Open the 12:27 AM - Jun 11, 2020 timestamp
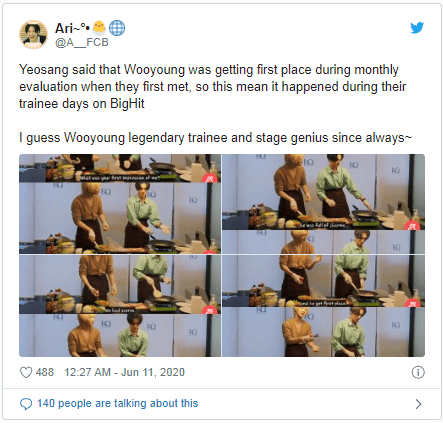Viewport: 443px width, 423px height. pyautogui.click(x=124, y=372)
